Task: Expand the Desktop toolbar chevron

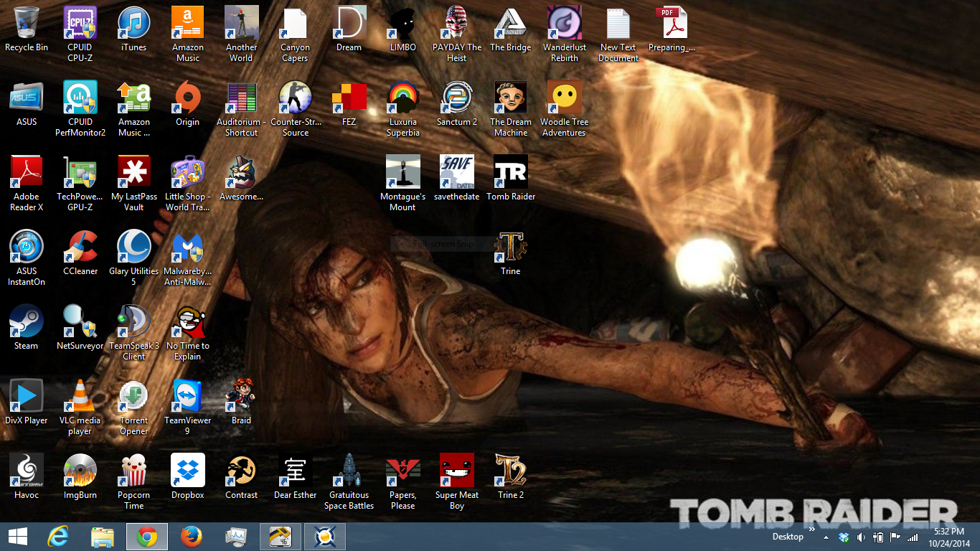Action: pyautogui.click(x=812, y=530)
